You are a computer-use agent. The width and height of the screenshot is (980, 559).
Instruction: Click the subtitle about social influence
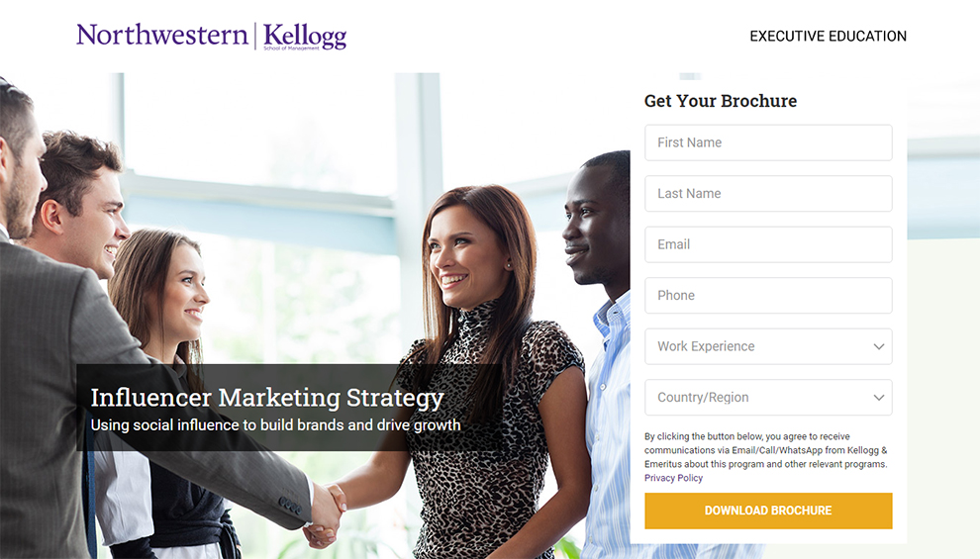(275, 424)
